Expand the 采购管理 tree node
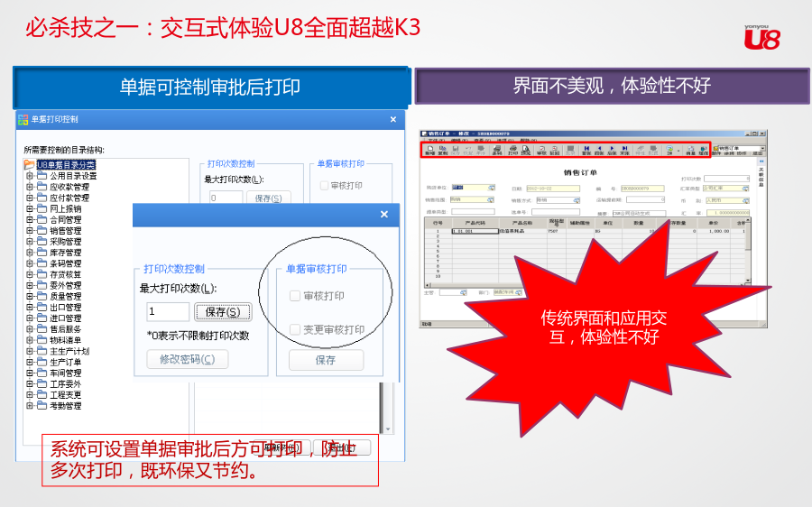 [x=30, y=242]
